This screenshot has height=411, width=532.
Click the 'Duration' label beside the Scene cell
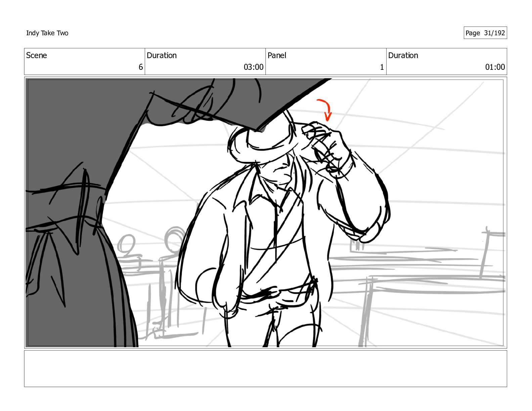pyautogui.click(x=162, y=55)
